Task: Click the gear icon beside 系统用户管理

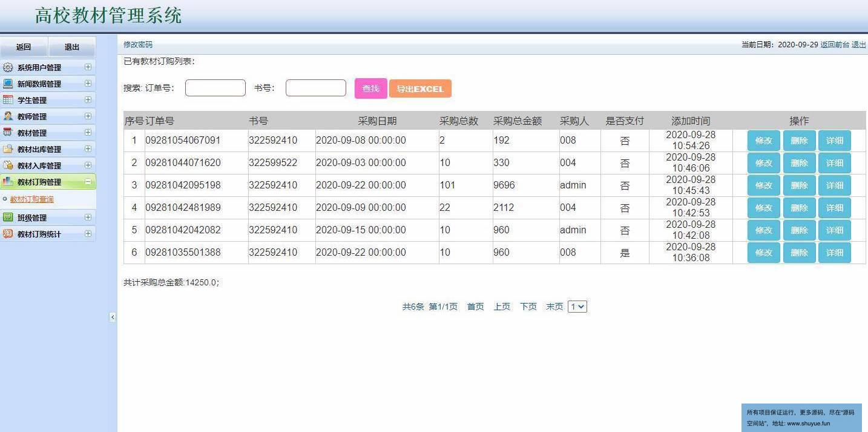Action: 8,67
